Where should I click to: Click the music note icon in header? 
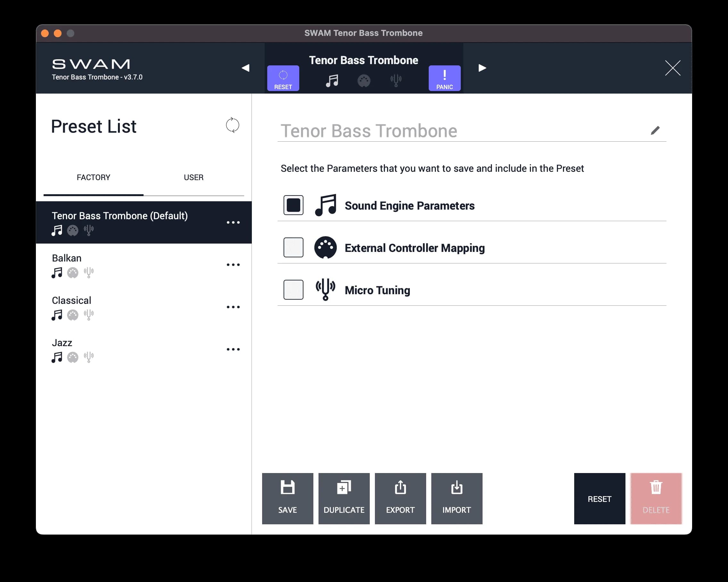coord(332,80)
